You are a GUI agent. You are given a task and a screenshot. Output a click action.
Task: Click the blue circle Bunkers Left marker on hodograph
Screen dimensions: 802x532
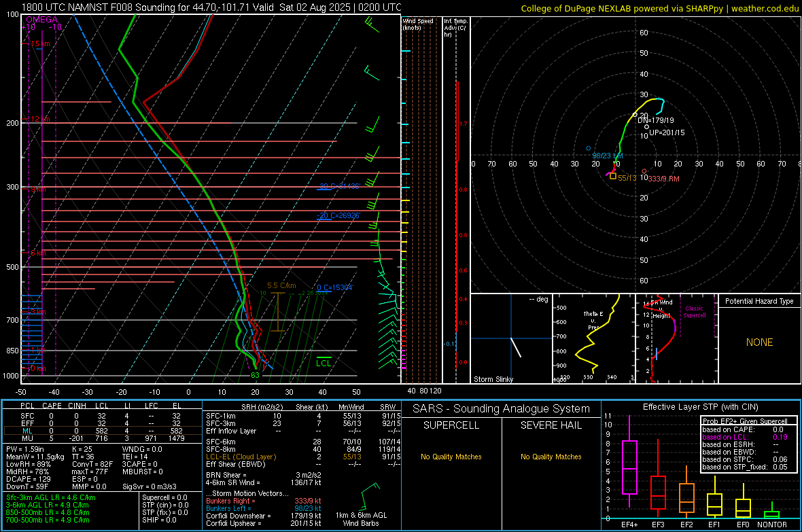(x=588, y=148)
